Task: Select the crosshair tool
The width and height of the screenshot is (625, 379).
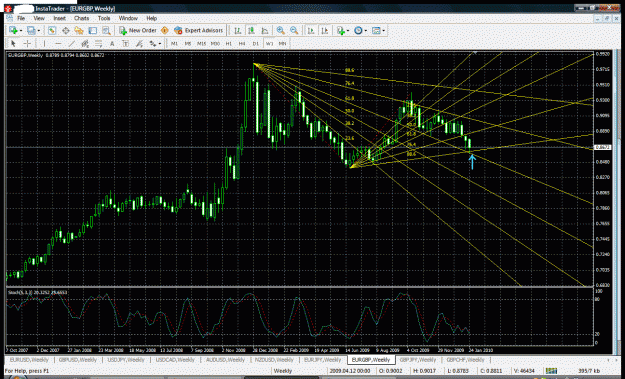Action: click(27, 43)
